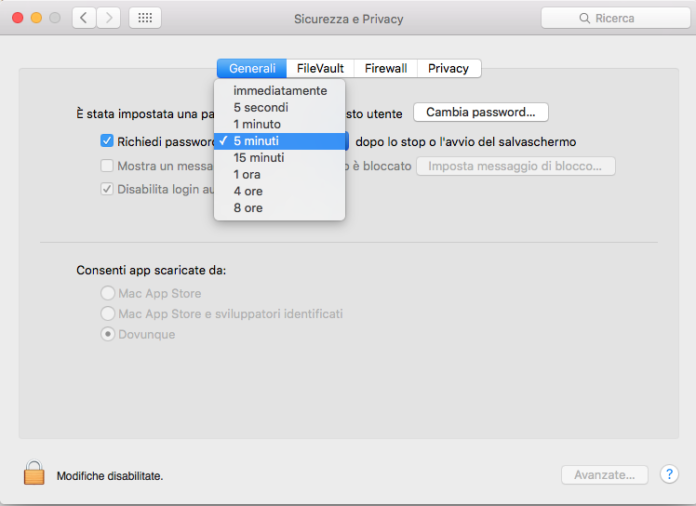
Task: Select Mac App Store e sviluppatori identificati
Action: [x=107, y=314]
